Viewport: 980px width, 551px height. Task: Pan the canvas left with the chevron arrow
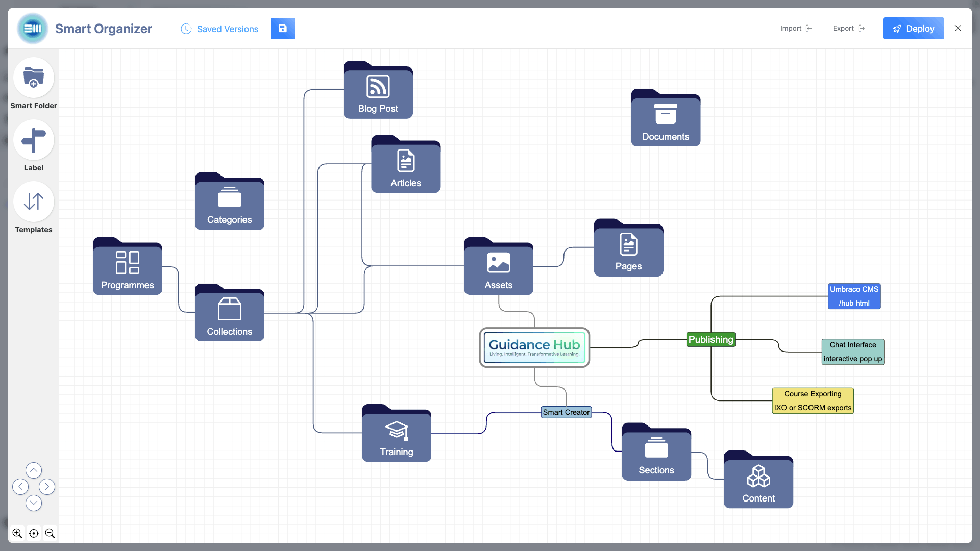(x=20, y=487)
